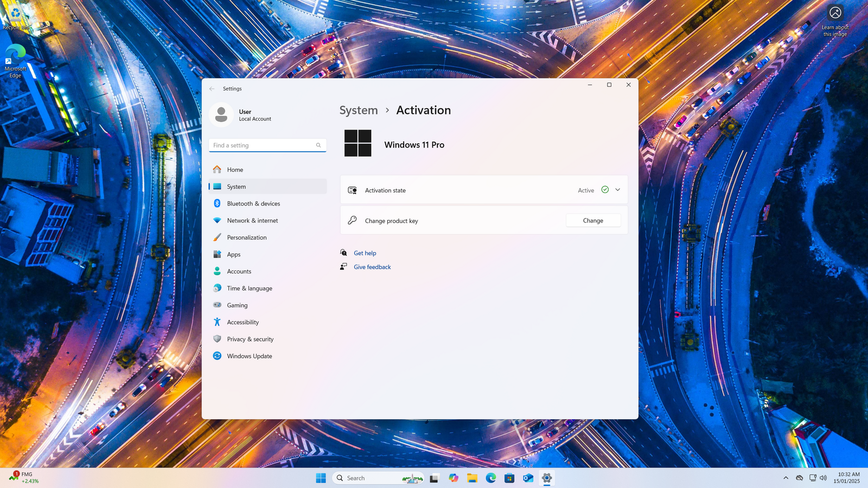Open Microsoft Edge from taskbar
868x488 pixels.
pos(491,478)
